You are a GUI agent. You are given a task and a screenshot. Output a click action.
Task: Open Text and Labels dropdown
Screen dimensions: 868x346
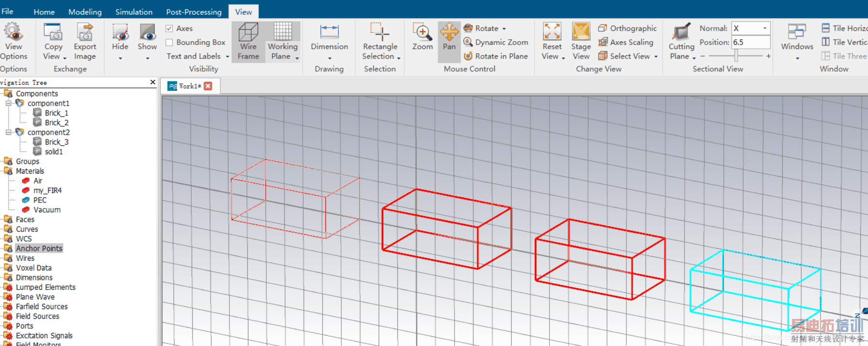198,56
